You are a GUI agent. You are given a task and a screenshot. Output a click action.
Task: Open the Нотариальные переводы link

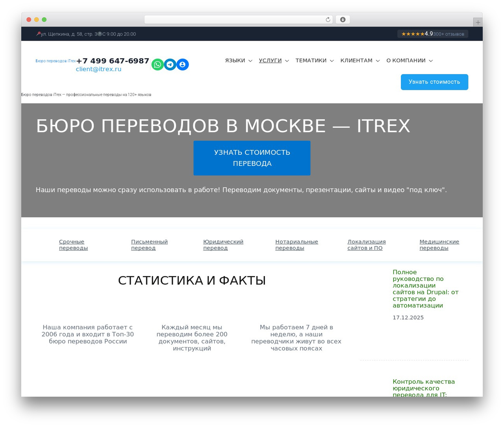(296, 245)
